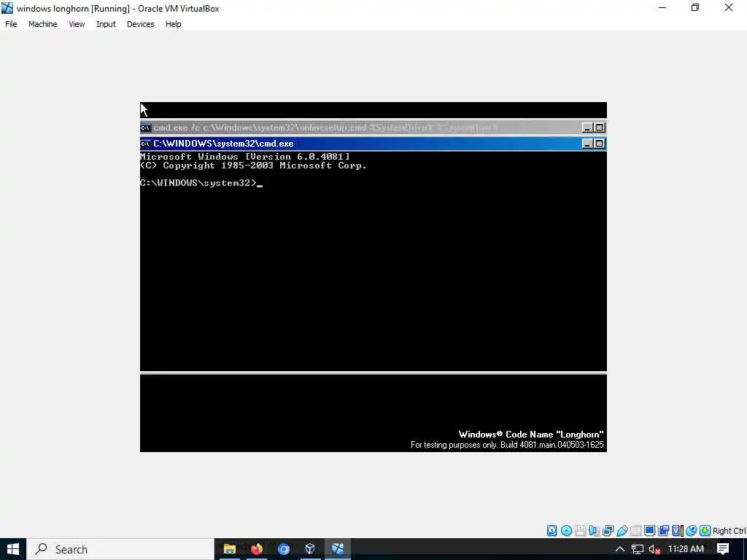747x560 pixels.
Task: Click the green arrow keyboard capture indicator
Action: [x=705, y=531]
